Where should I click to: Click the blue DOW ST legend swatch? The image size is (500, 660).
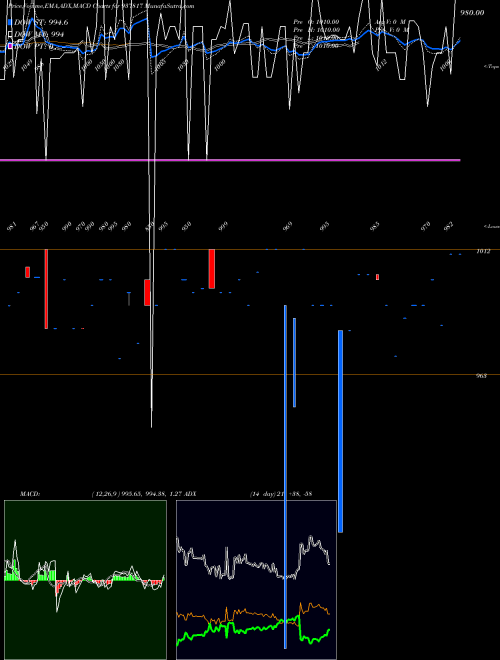[10, 22]
